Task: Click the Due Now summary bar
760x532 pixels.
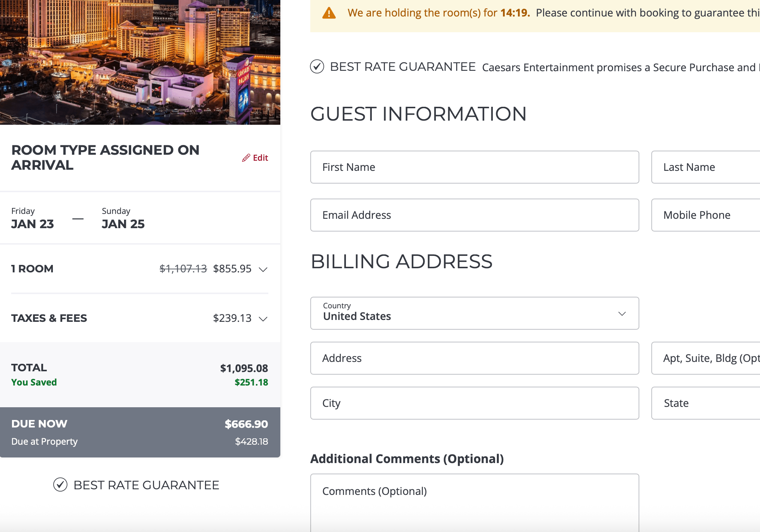Action: pyautogui.click(x=140, y=432)
